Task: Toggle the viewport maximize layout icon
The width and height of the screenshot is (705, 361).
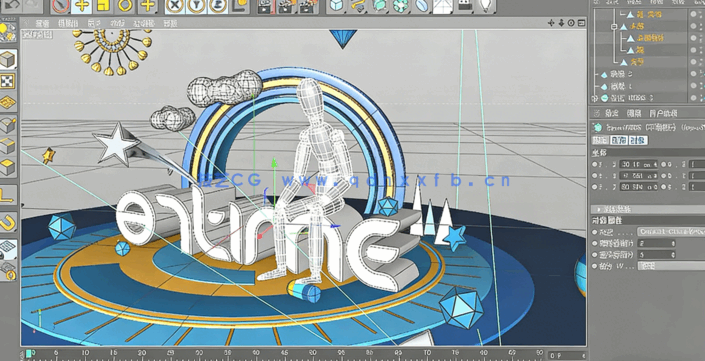Action: (581, 23)
